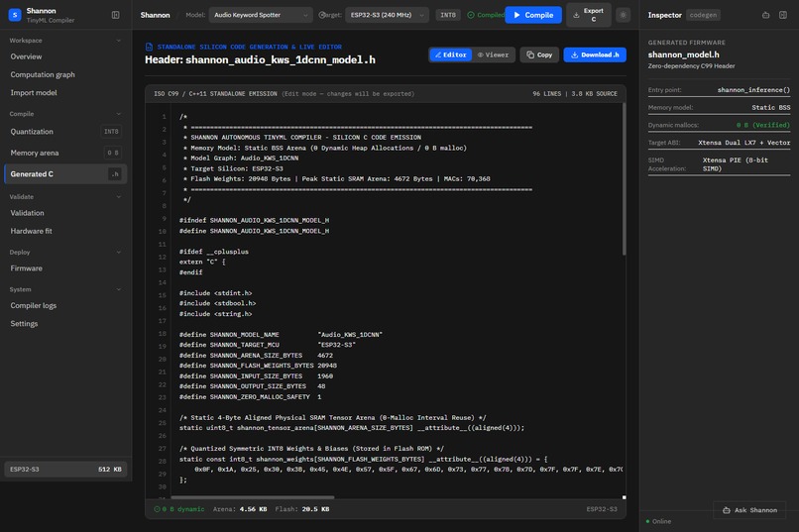Click the Xtensa Dual LX7 + Vector value
The height and width of the screenshot is (532, 799).
743,143
